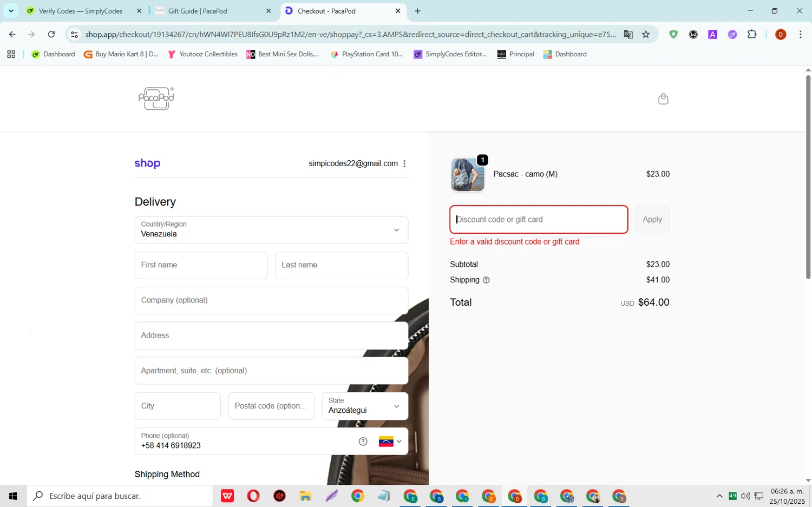Show hidden system tray icons
Screen dimensions: 812x507
(x=719, y=496)
